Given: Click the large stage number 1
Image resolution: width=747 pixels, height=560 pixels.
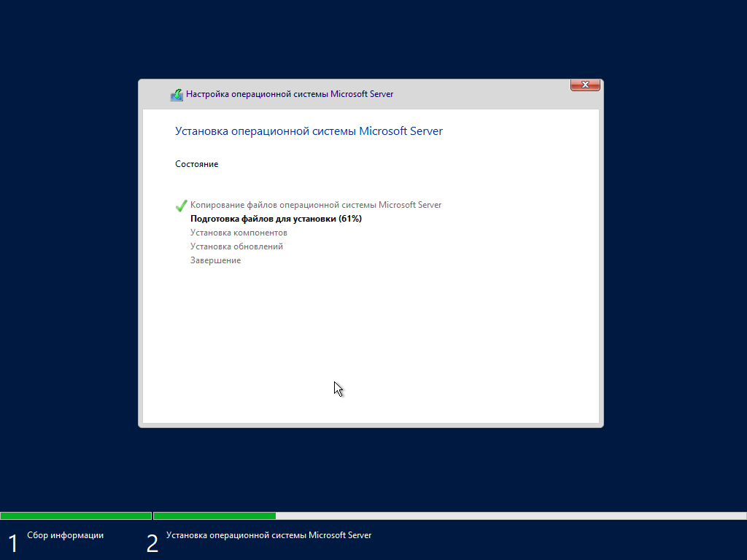Looking at the screenshot, I should coord(13,543).
